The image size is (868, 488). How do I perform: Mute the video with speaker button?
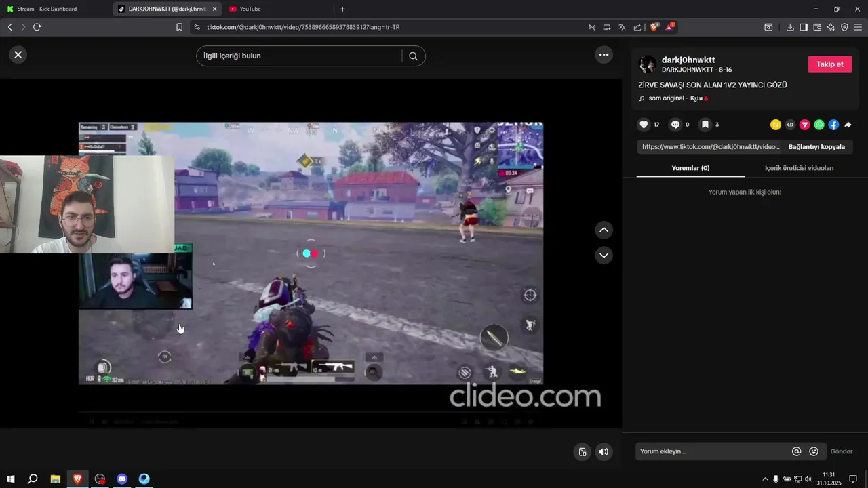[604, 452]
